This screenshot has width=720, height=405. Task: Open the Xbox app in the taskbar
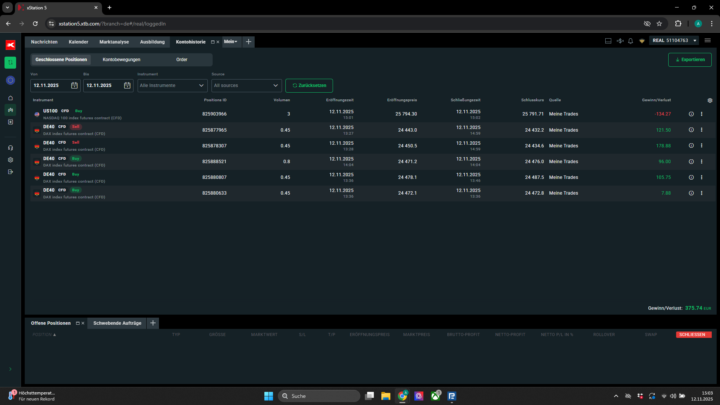(x=435, y=396)
